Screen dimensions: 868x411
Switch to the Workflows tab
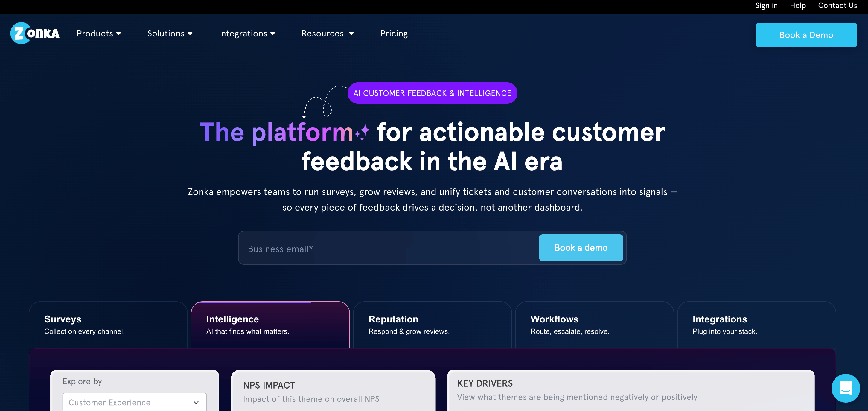tap(594, 325)
